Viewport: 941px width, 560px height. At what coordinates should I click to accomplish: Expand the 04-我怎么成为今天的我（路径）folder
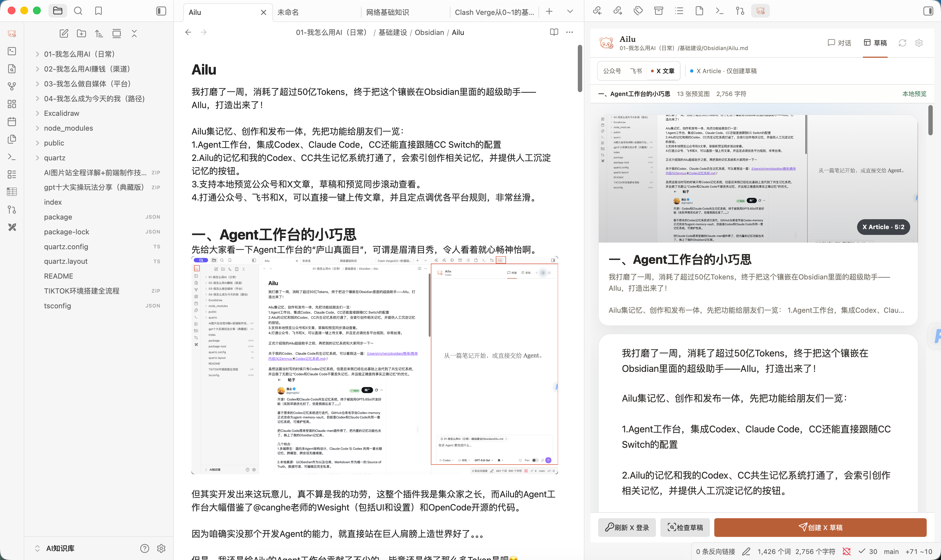click(37, 98)
